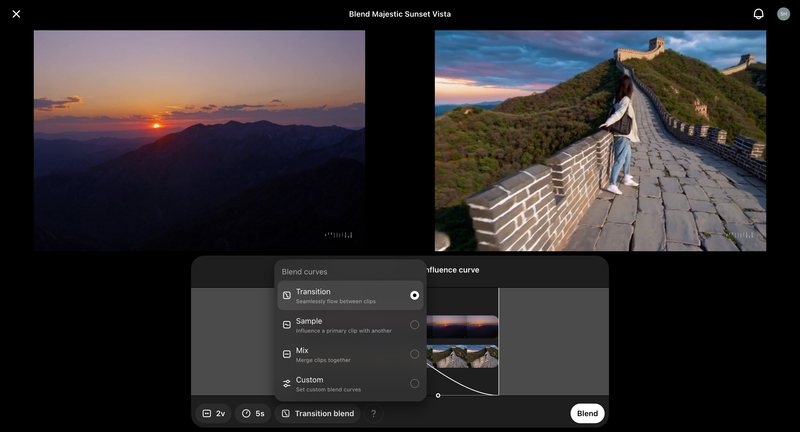The width and height of the screenshot is (800, 432).
Task: Click the influence curve handle point
Action: click(438, 395)
